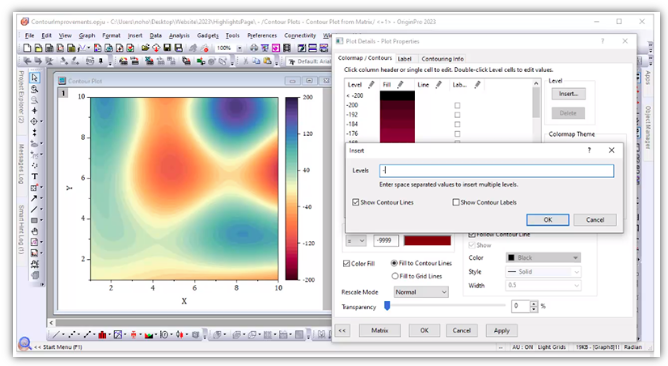Click the Levels input field

click(x=496, y=171)
